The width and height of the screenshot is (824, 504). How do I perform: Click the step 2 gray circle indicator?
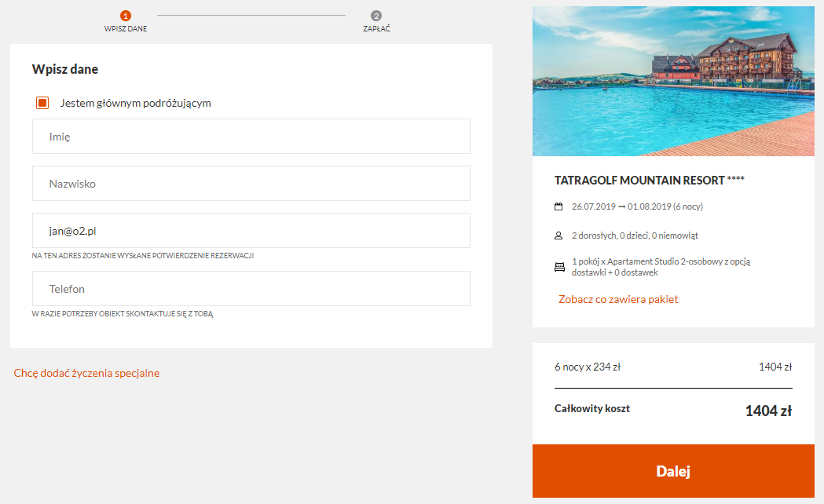point(376,16)
